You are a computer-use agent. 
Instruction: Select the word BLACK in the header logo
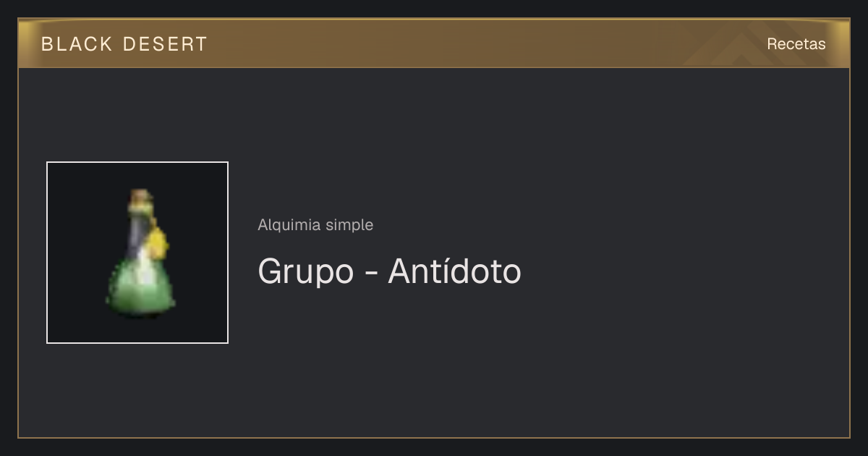[77, 44]
